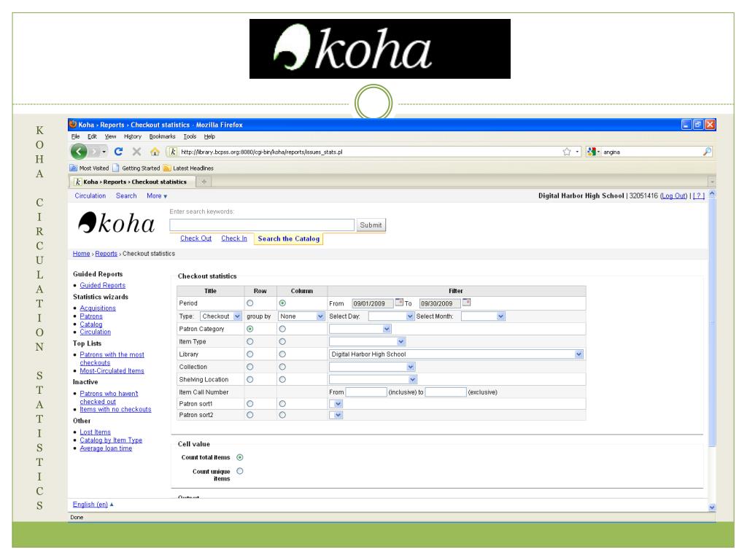747x560 pixels.
Task: Open the Type dropdown showing Checkout
Action: pyautogui.click(x=221, y=316)
